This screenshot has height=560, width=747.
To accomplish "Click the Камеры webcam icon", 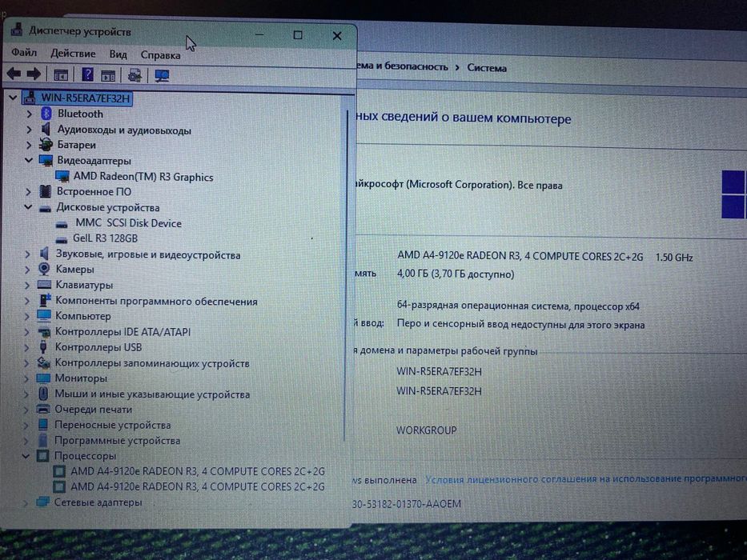I will tap(44, 269).
